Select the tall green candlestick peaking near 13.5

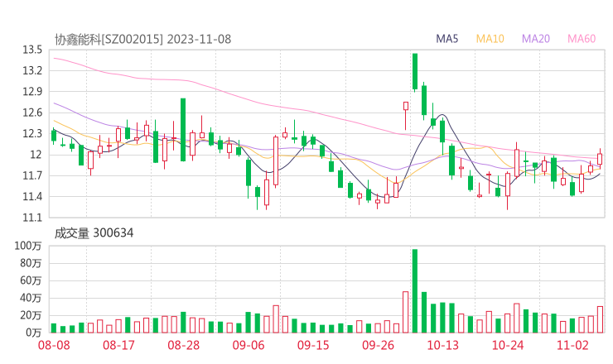(x=415, y=71)
